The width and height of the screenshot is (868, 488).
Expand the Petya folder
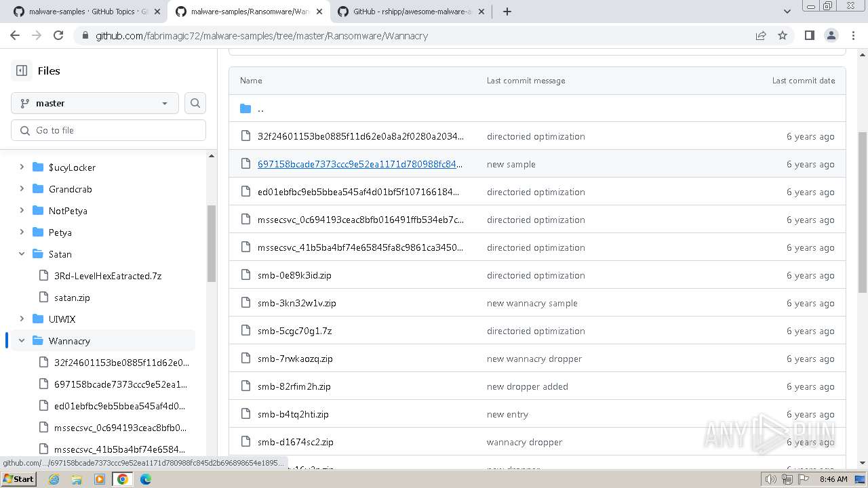click(x=22, y=232)
